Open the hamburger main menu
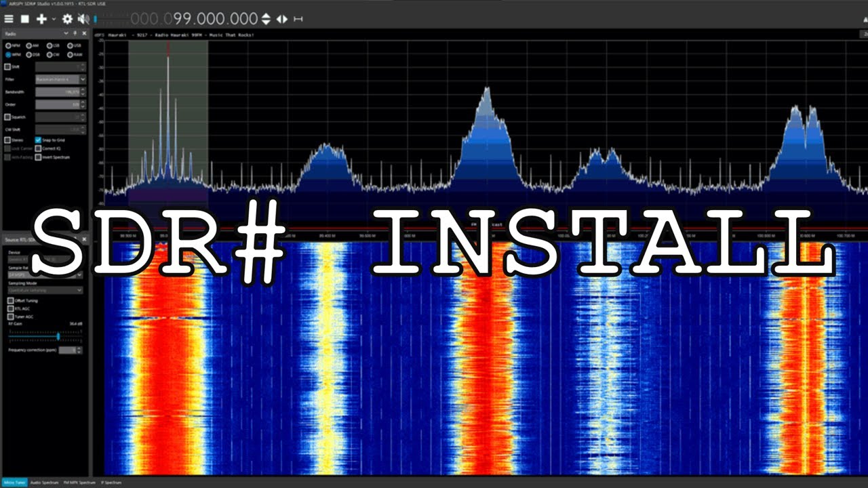The width and height of the screenshot is (868, 488). 9,19
